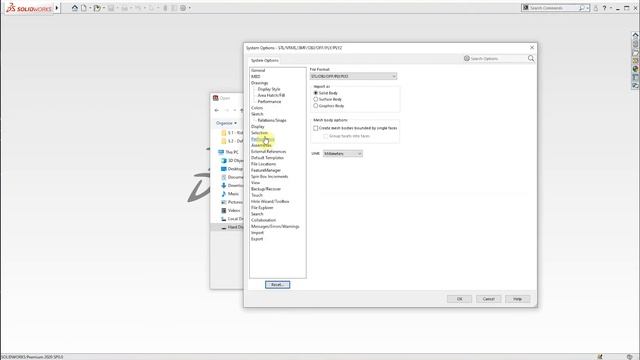Select General in the options list
This screenshot has height=360, width=640.
pos(258,71)
